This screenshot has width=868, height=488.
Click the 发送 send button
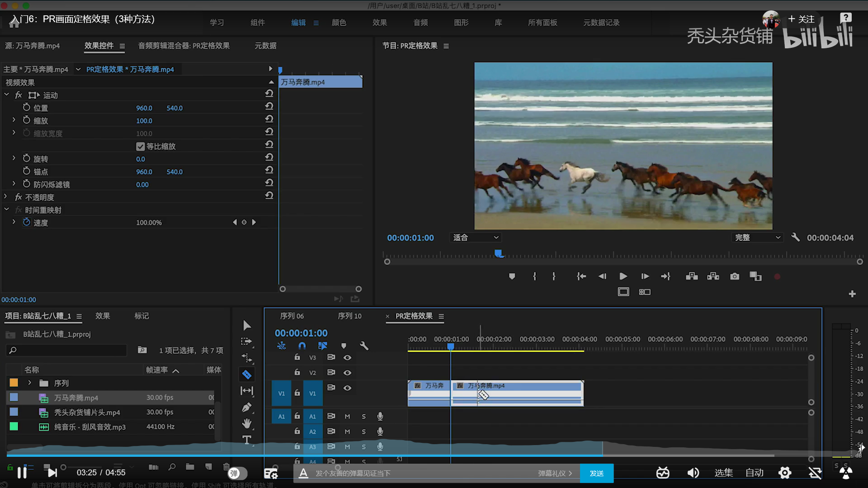pyautogui.click(x=597, y=473)
